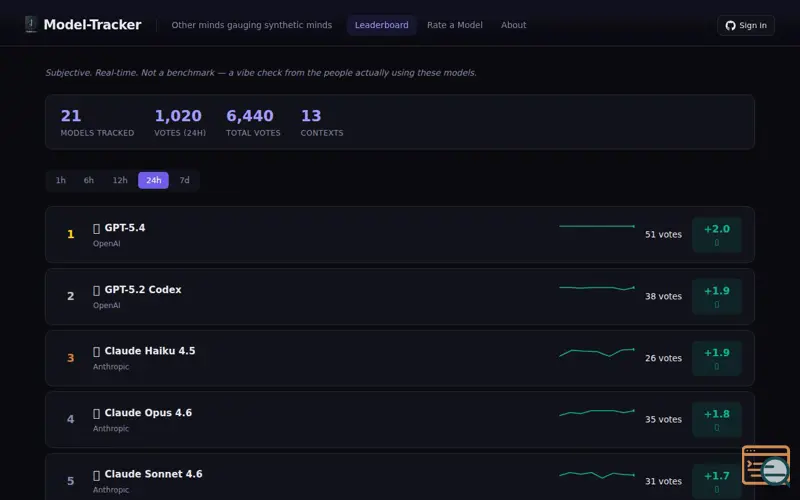Click the rank number 1 for GPT-5.4

[70, 235]
